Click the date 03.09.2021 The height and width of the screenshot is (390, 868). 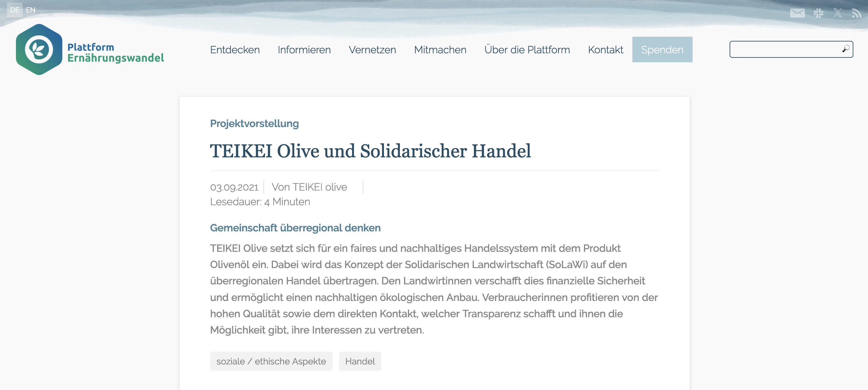coord(234,187)
